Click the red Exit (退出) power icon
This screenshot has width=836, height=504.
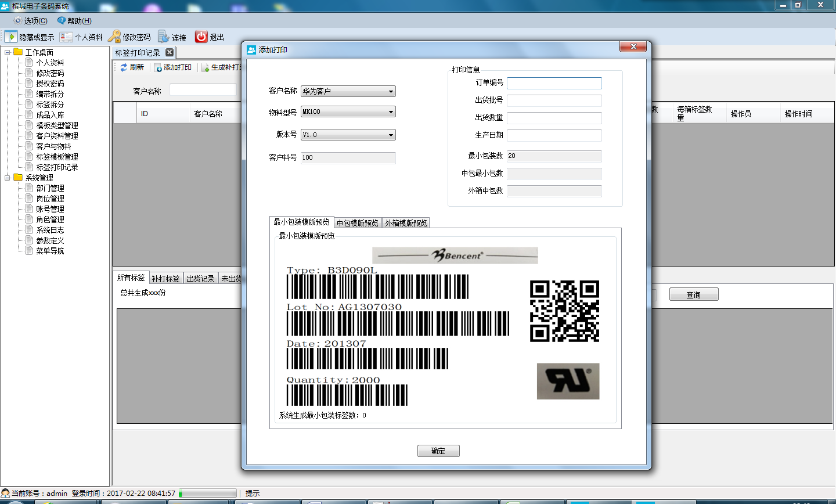coord(201,37)
